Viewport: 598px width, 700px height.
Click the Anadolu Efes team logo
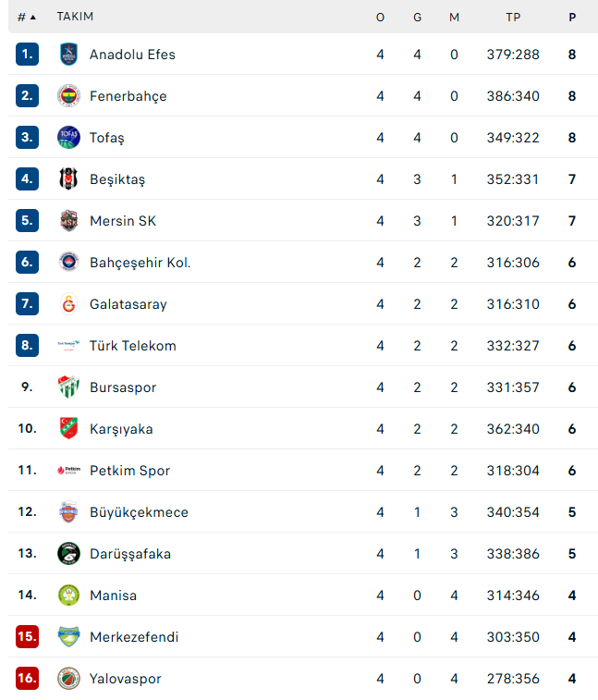68,55
